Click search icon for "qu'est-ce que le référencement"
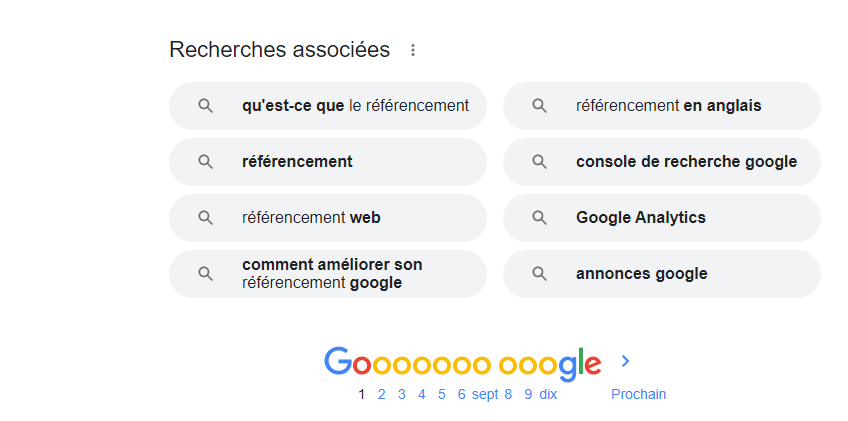 pos(206,106)
